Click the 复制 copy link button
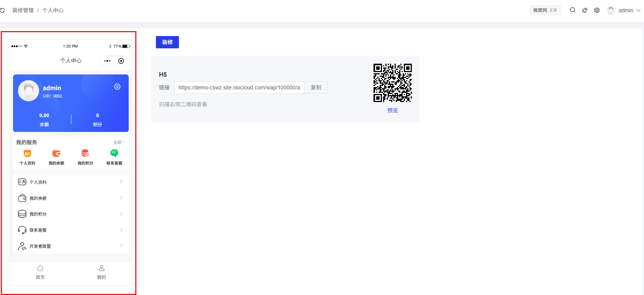 pyautogui.click(x=316, y=87)
